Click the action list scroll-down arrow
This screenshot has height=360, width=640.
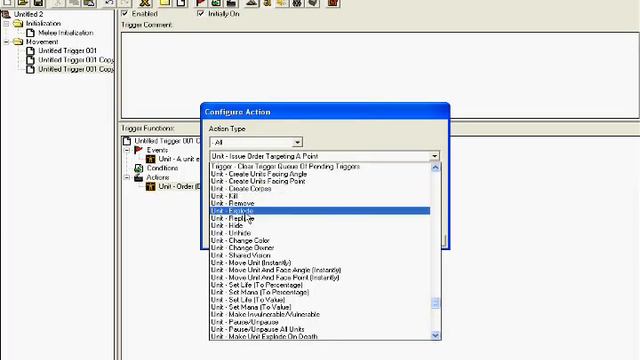[x=435, y=335]
